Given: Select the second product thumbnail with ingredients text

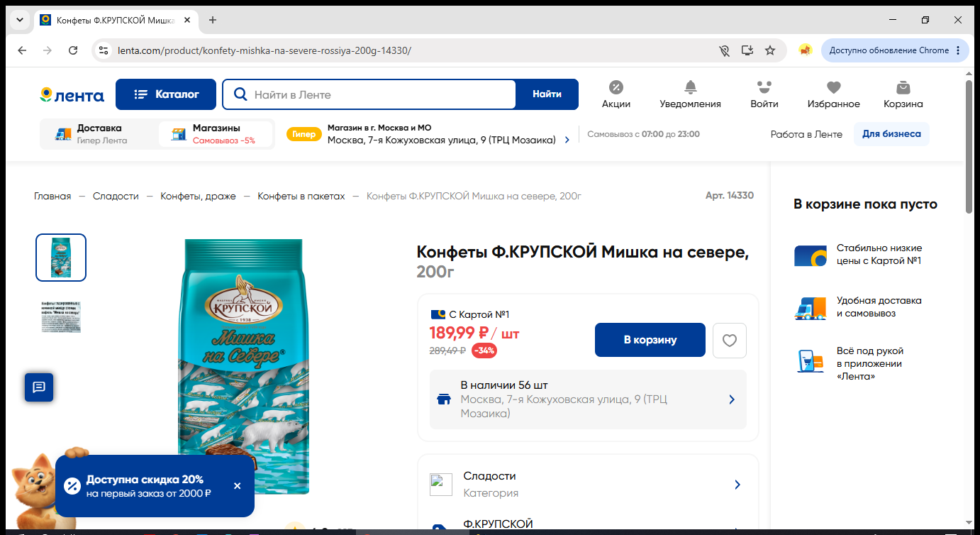Looking at the screenshot, I should pyautogui.click(x=61, y=316).
